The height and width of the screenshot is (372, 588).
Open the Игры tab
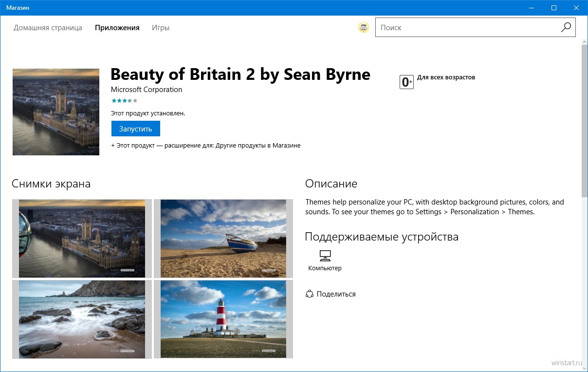(161, 28)
